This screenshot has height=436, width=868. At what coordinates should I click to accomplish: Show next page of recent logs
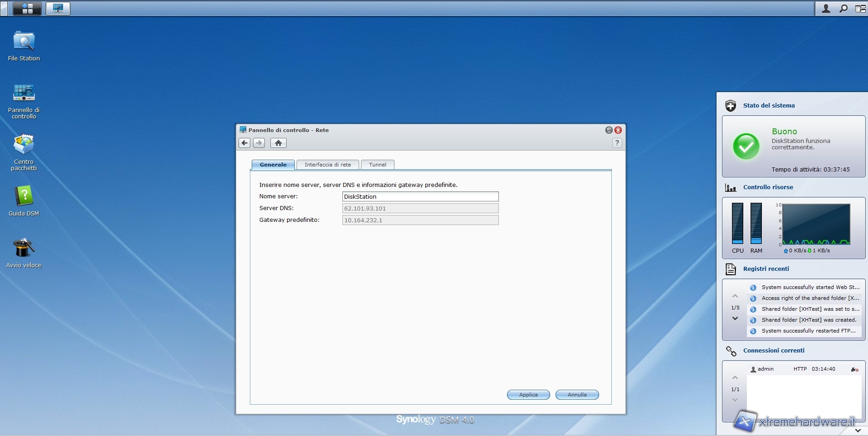[x=735, y=318]
